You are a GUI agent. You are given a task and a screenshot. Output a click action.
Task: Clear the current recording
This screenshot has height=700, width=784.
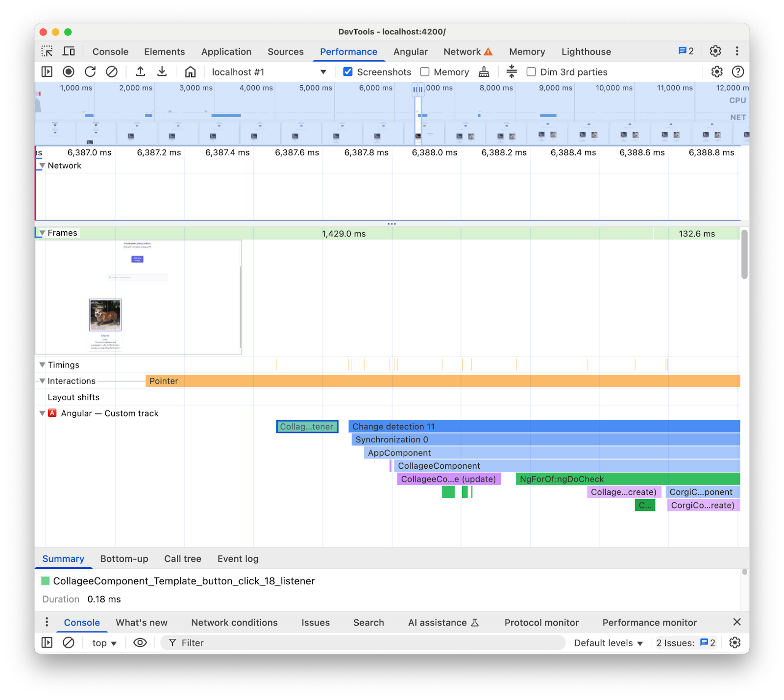tap(112, 72)
